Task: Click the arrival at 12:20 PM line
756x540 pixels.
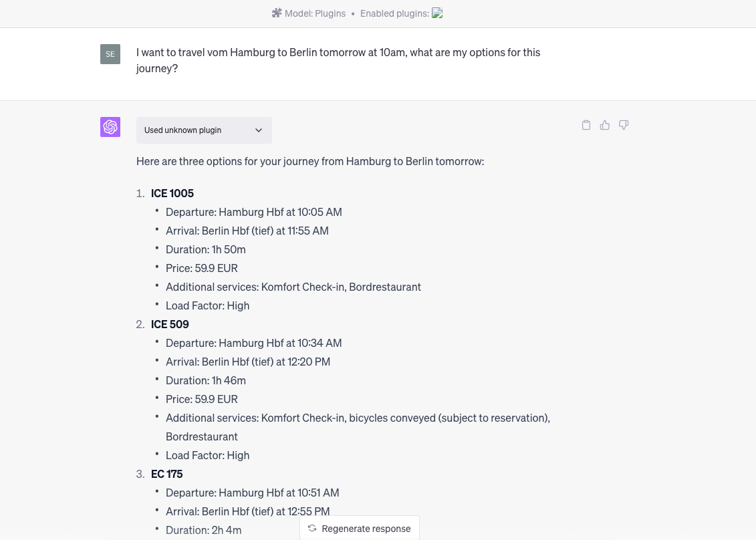Action: (248, 362)
